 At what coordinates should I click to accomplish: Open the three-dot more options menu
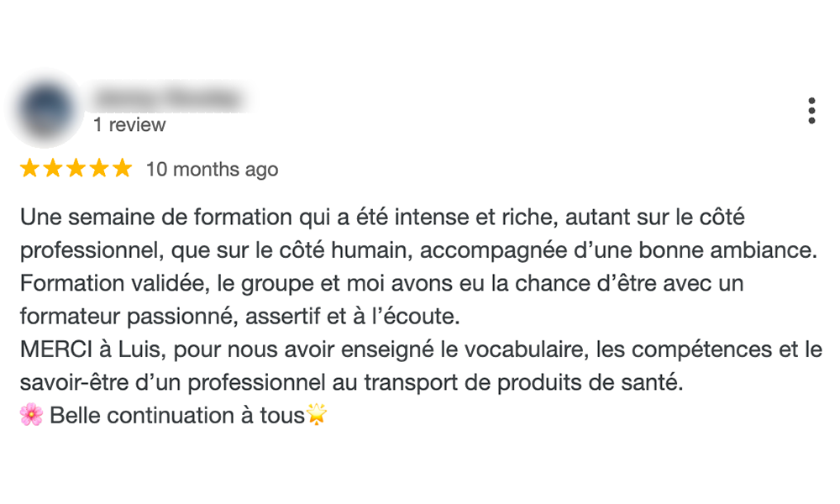click(x=811, y=111)
